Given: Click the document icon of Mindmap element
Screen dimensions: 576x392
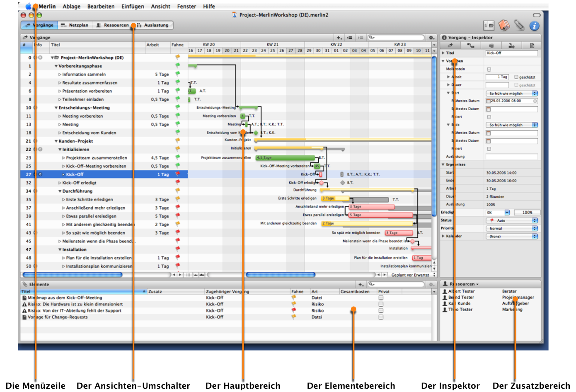Looking at the screenshot, I should pyautogui.click(x=24, y=298).
